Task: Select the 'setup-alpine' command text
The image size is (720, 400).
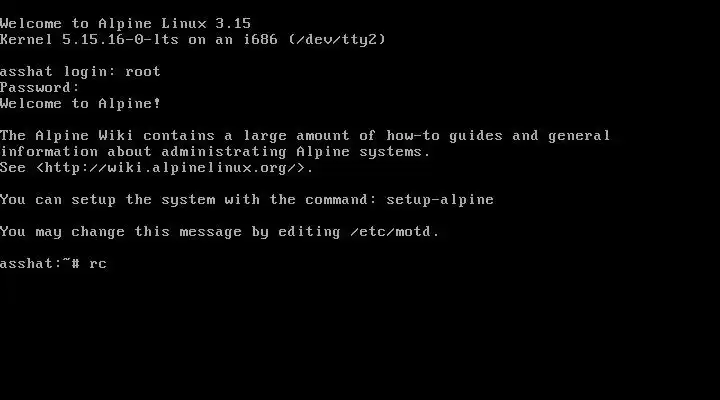Action: click(440, 200)
